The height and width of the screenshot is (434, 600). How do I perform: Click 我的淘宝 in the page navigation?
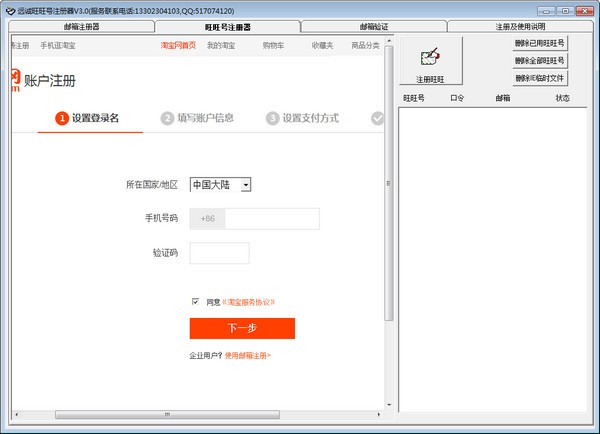[x=221, y=45]
